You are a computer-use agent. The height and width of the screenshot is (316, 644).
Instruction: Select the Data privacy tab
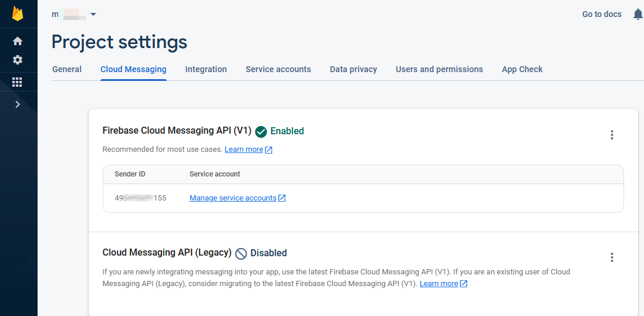pos(353,69)
